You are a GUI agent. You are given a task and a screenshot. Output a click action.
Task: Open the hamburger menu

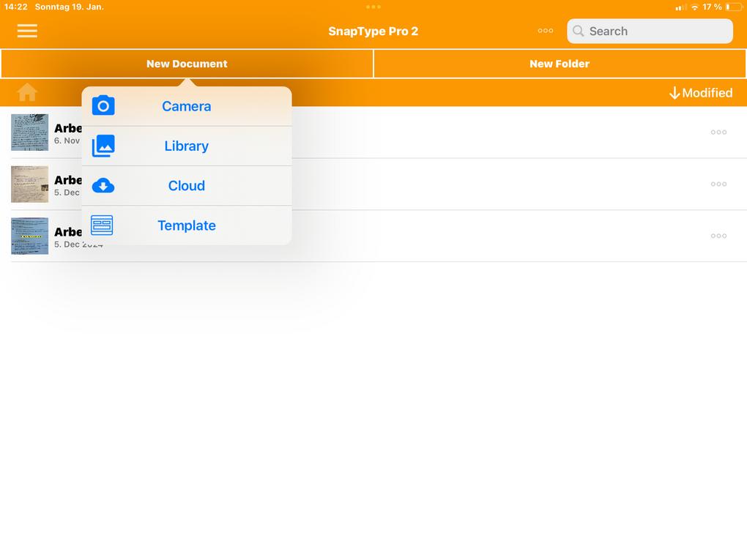click(x=27, y=31)
